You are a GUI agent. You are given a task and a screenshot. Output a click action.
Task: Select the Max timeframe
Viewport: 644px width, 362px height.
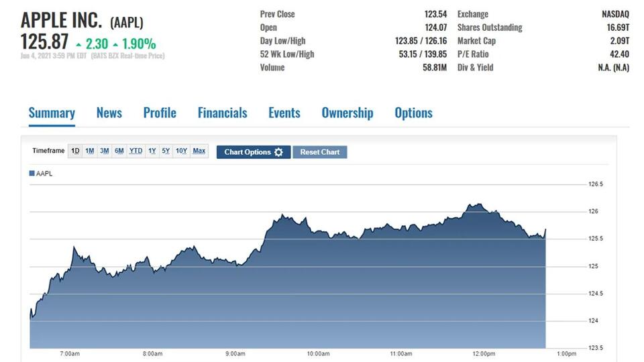[x=199, y=151]
